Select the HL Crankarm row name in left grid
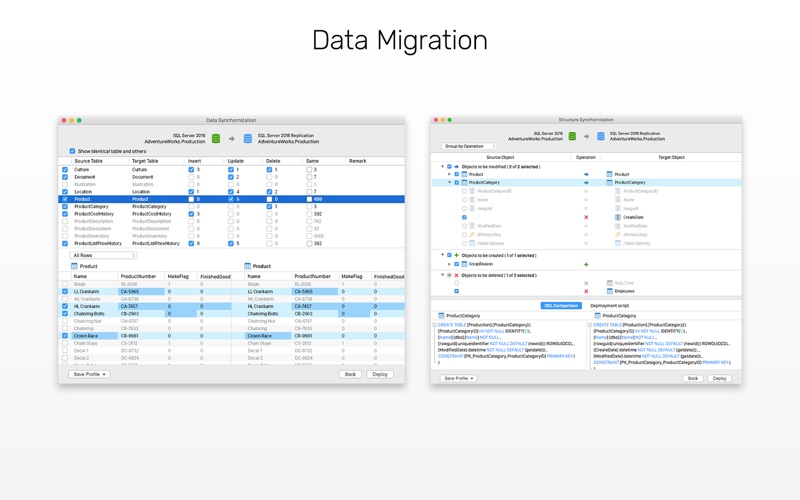Screen dimensions: 800x500 tap(87, 307)
